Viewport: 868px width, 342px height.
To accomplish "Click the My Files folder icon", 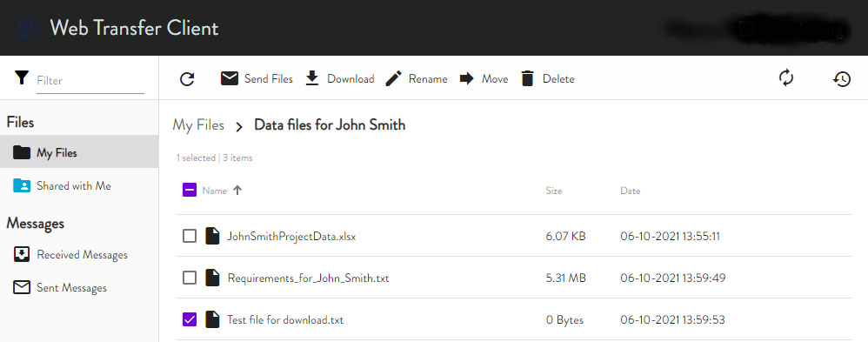I will point(22,152).
